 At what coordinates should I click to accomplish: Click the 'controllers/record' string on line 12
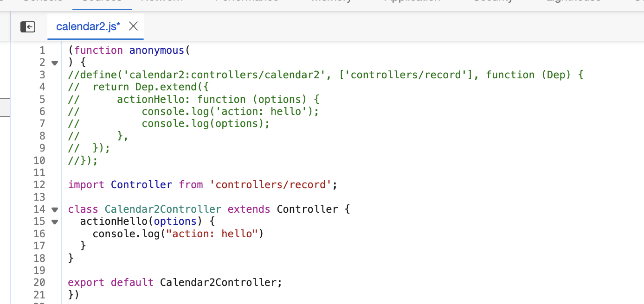click(x=271, y=184)
